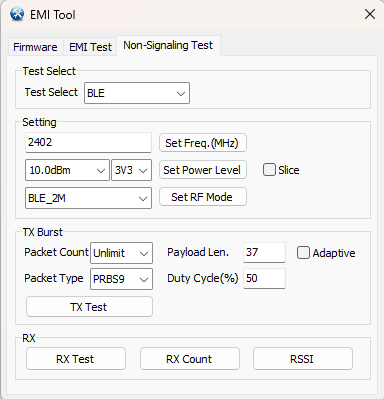Toggle the Adaptive checkbox
This screenshot has width=384, height=399.
tap(303, 253)
